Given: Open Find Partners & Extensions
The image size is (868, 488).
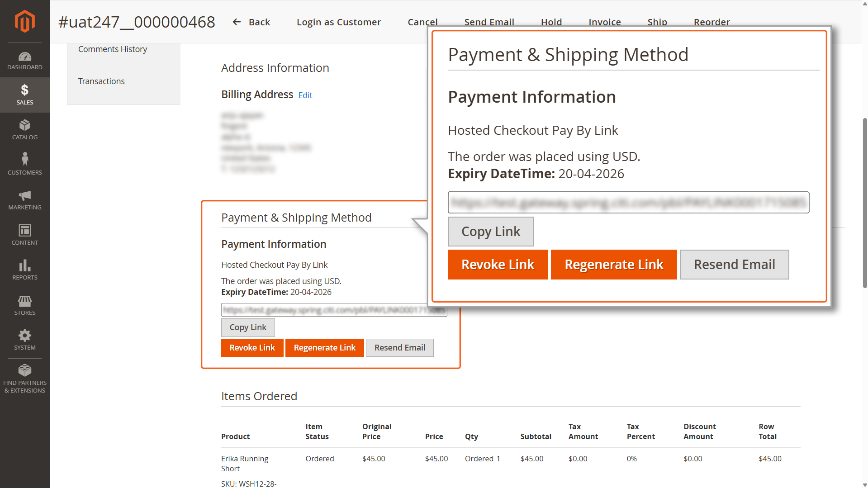Looking at the screenshot, I should point(24,379).
